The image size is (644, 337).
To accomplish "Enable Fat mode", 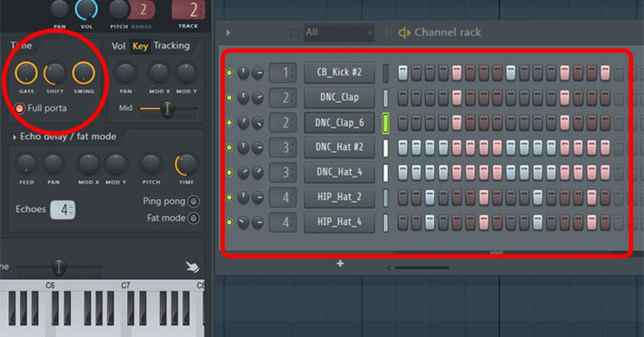I will pyautogui.click(x=193, y=218).
